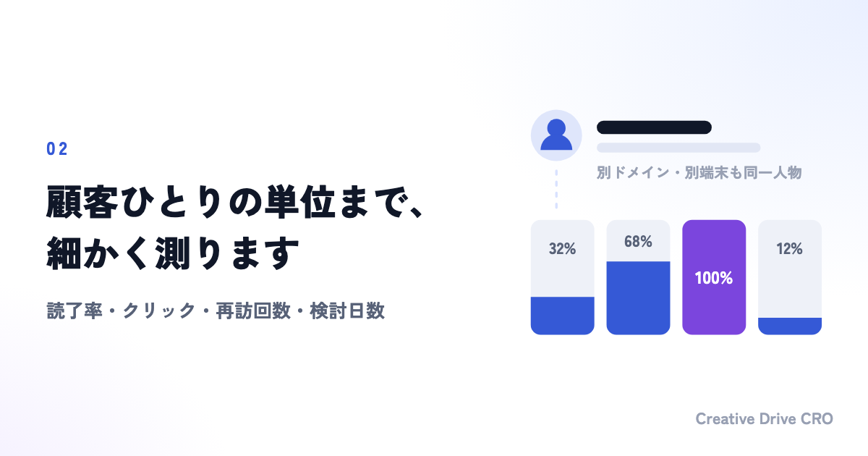Image resolution: width=868 pixels, height=456 pixels.
Task: Click the dark name placeholder bar
Action: [x=654, y=127]
